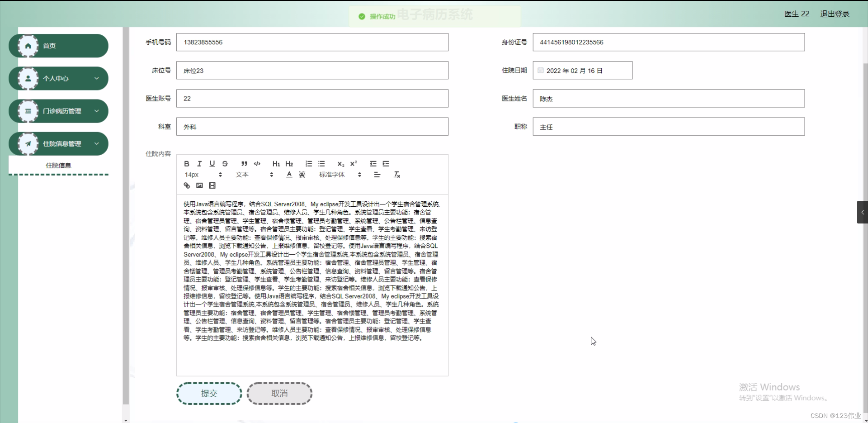Apply Heading 2 style

(289, 164)
